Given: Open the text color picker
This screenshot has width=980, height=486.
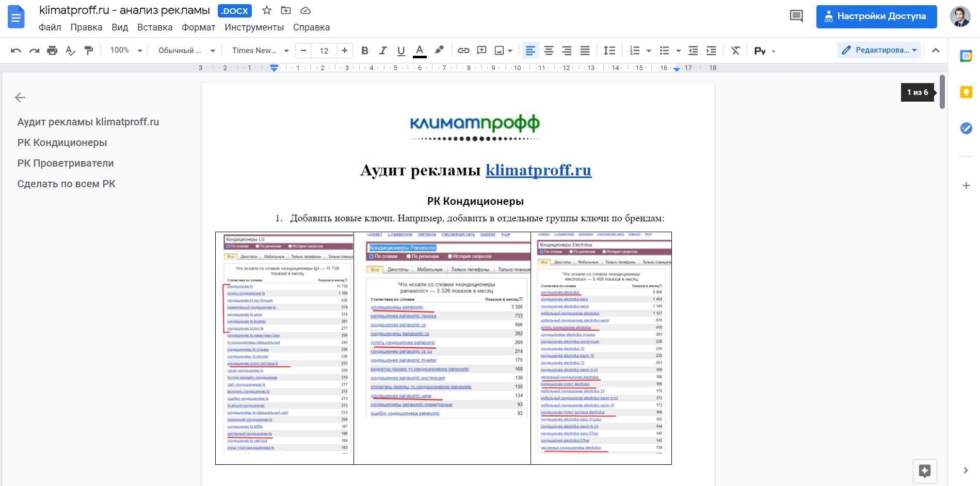Looking at the screenshot, I should tap(420, 50).
